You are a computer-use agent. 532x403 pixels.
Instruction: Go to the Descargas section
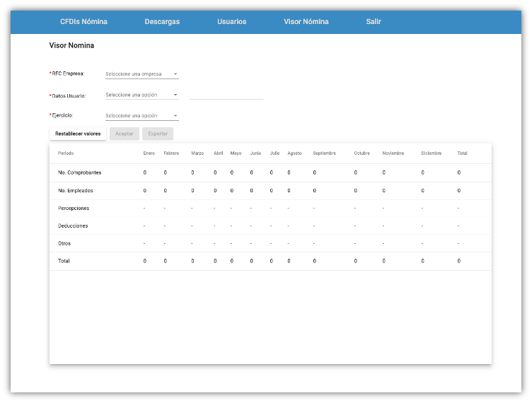click(x=162, y=22)
